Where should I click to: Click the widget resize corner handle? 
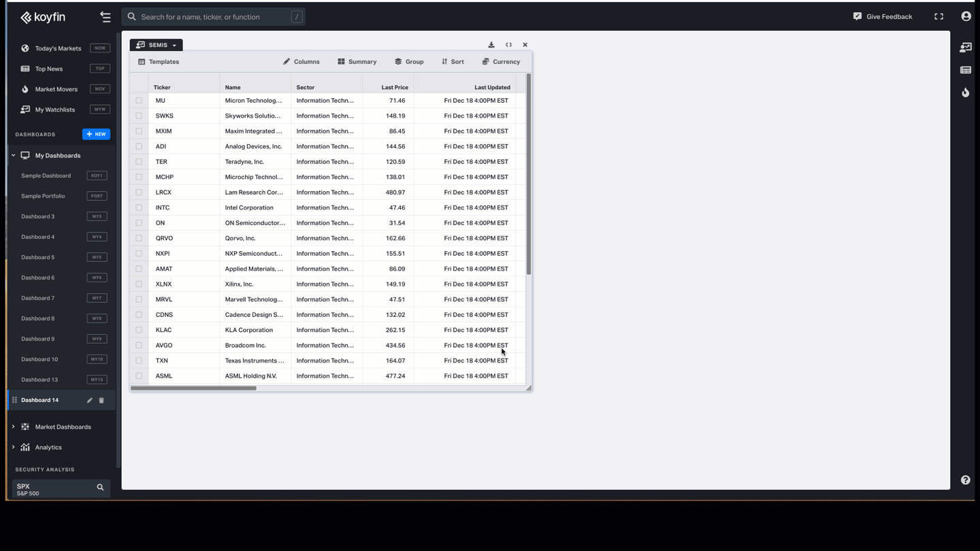tap(529, 388)
